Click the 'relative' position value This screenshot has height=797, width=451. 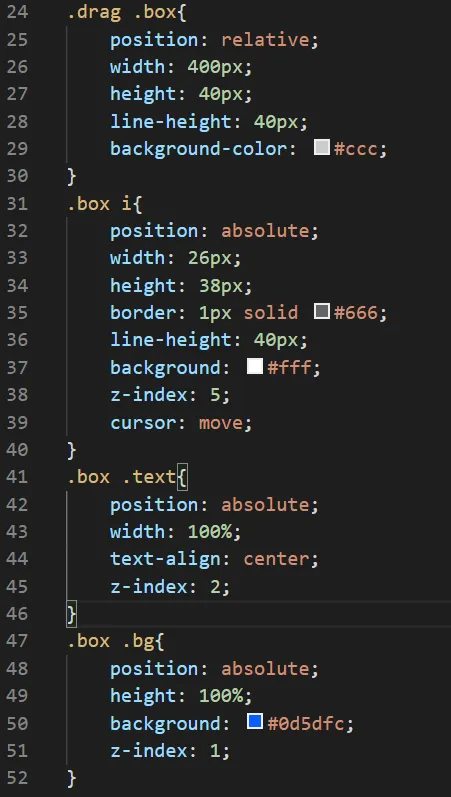coord(265,40)
